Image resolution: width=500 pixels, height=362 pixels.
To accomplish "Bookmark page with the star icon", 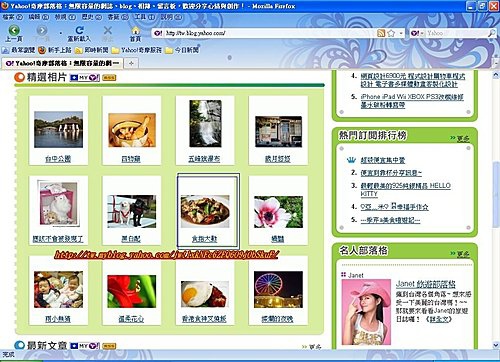I will tap(391, 33).
